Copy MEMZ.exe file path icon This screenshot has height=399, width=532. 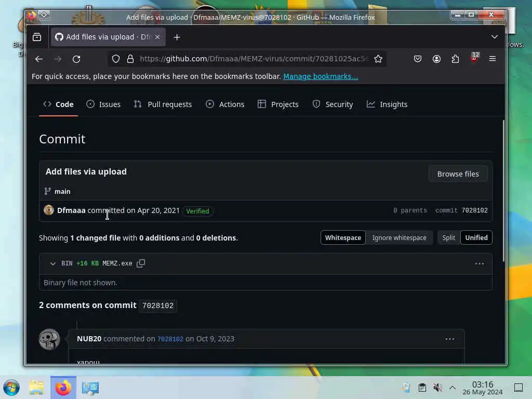tap(140, 263)
